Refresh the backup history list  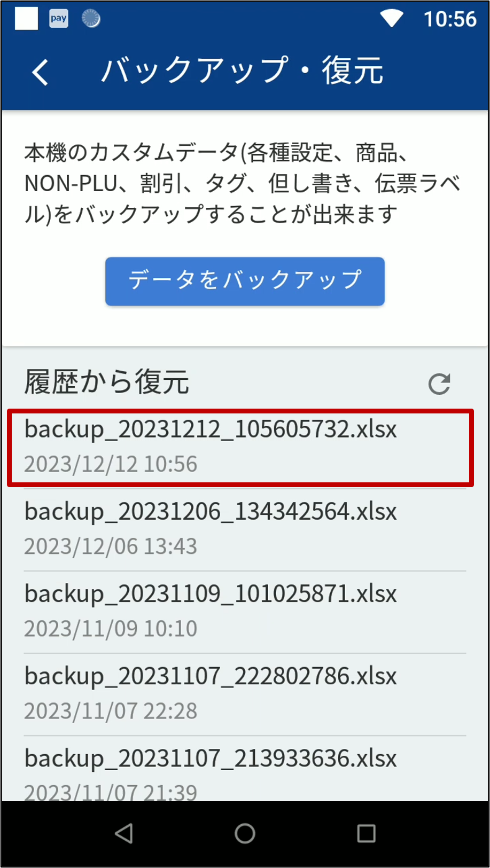[439, 384]
